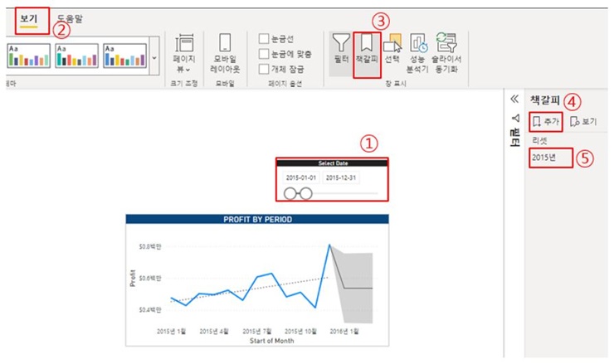Open the 보기 ribbon tab
Screen dimensions: 614x364
28,19
